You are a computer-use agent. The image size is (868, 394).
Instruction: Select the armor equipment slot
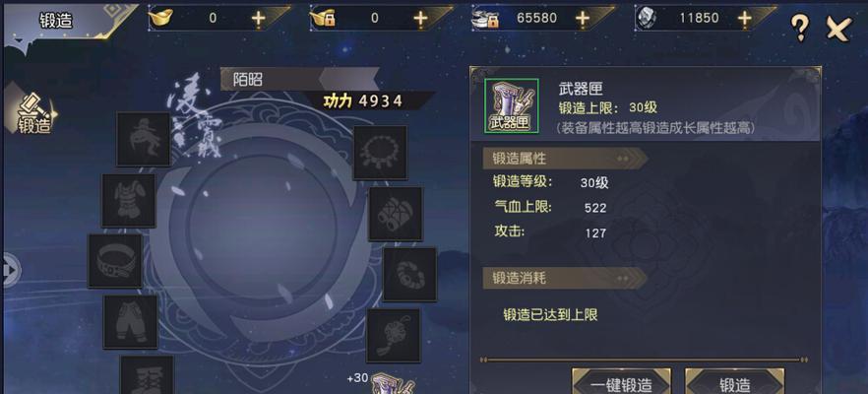click(x=128, y=201)
